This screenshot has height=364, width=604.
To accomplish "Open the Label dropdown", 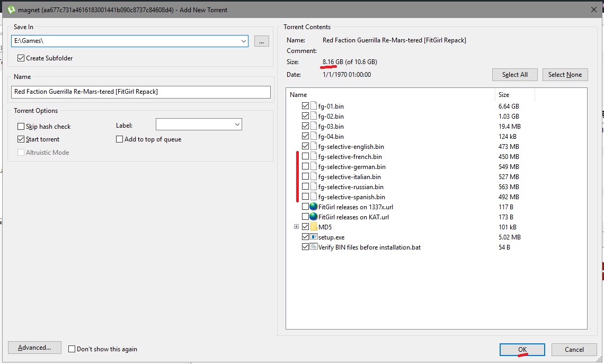I will click(236, 125).
